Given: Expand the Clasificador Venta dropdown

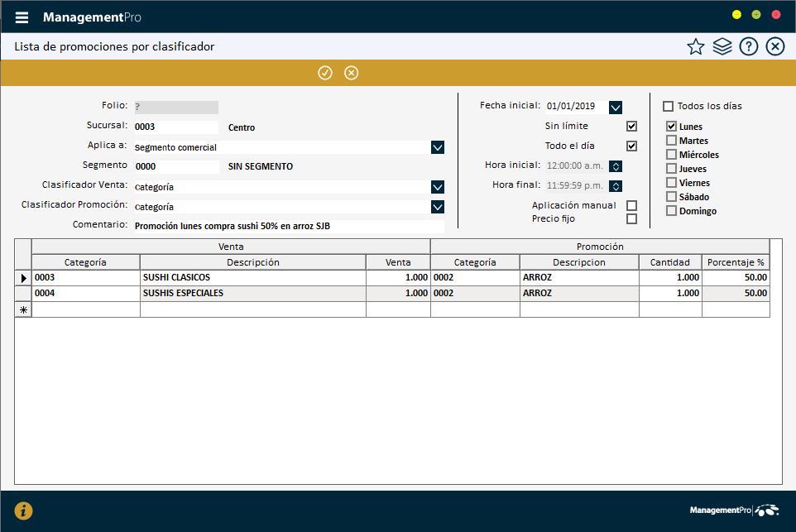Looking at the screenshot, I should [x=438, y=187].
